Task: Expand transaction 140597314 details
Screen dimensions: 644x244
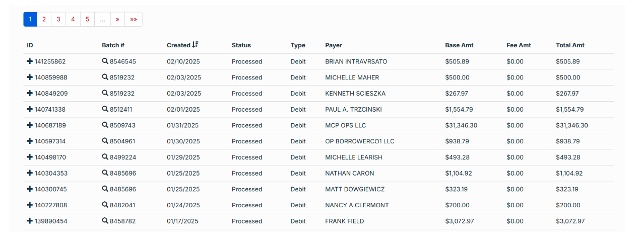Action: pos(30,141)
